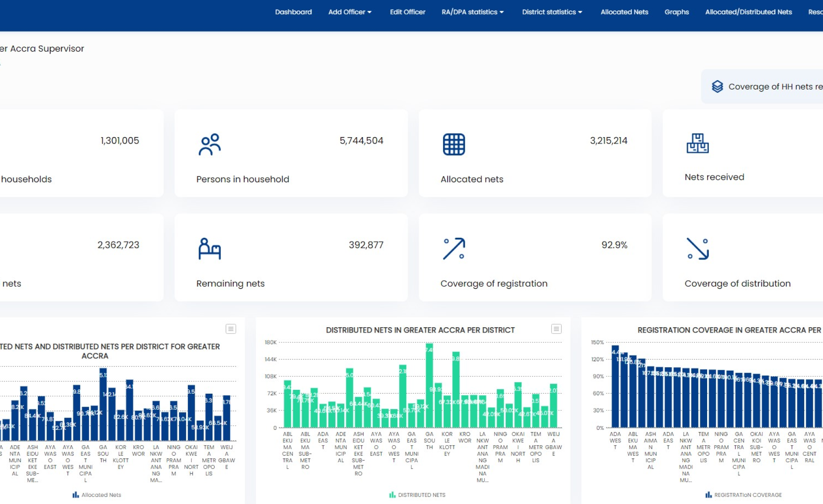Open the Allocated/Distributed Nets link
823x504 pixels.
click(x=748, y=12)
